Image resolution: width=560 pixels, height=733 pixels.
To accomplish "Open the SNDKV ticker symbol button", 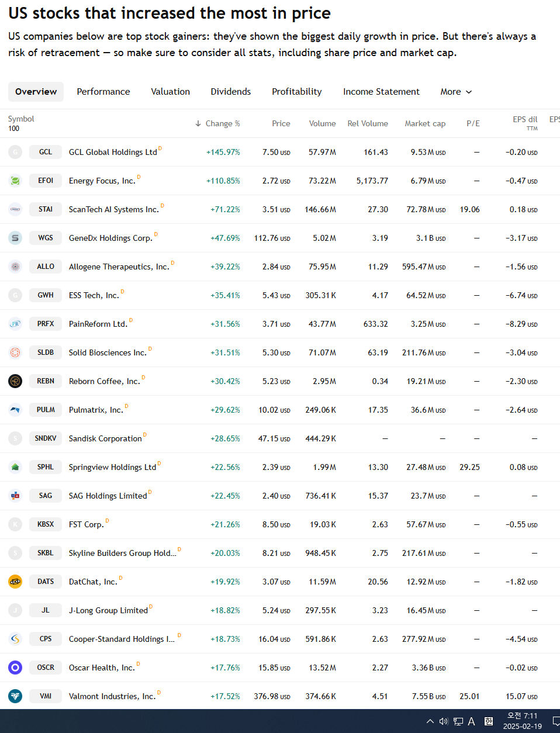I will point(46,438).
